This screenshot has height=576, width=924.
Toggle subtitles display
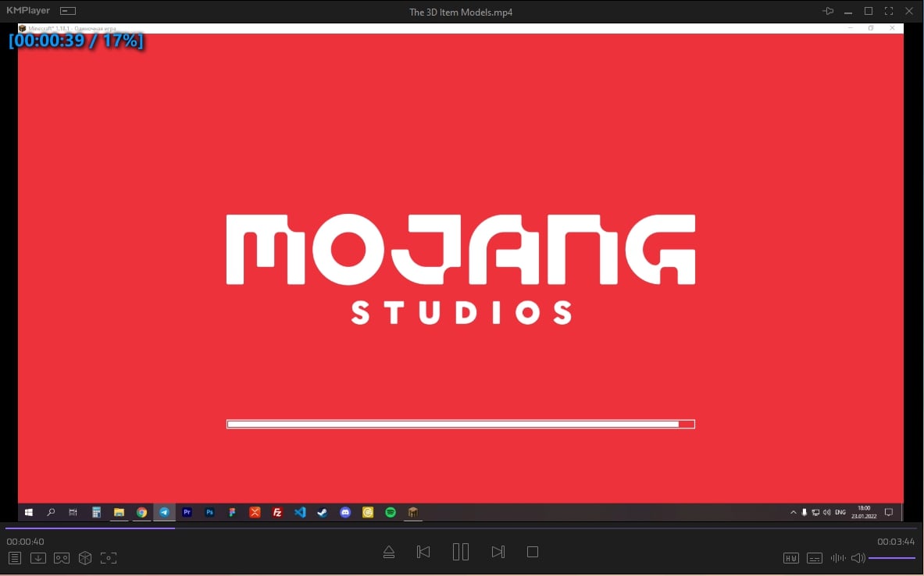815,558
